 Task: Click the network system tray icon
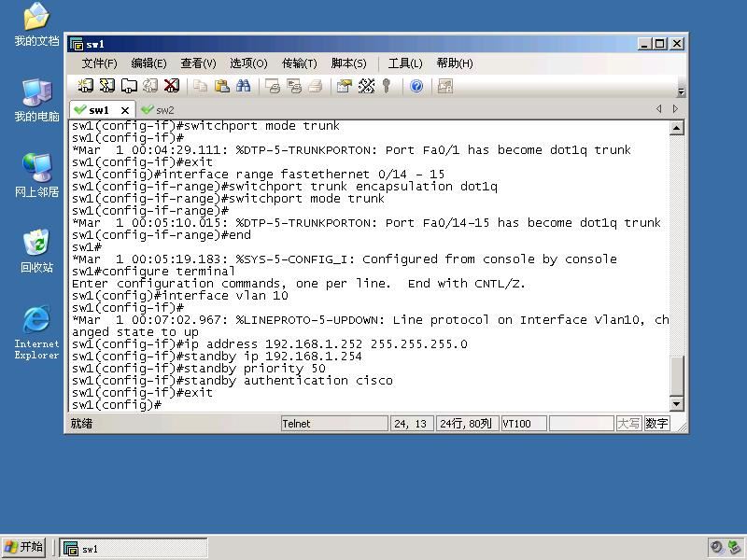(x=734, y=548)
